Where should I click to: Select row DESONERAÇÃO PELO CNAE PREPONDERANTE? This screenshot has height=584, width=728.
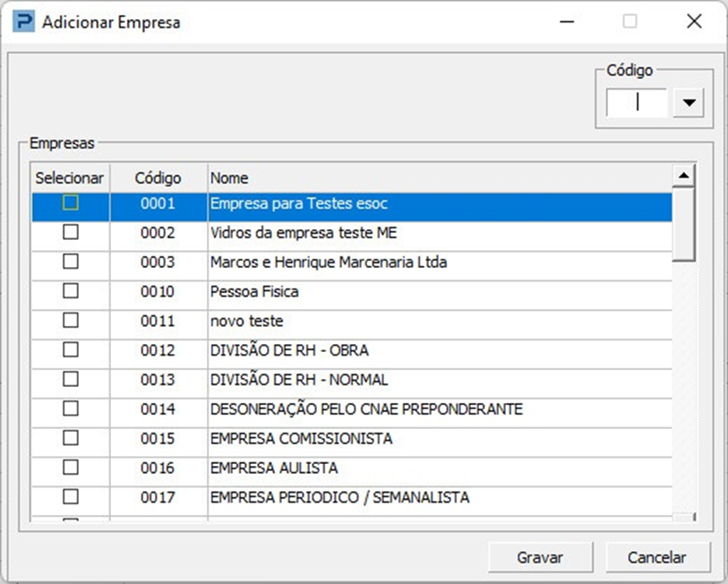(365, 409)
